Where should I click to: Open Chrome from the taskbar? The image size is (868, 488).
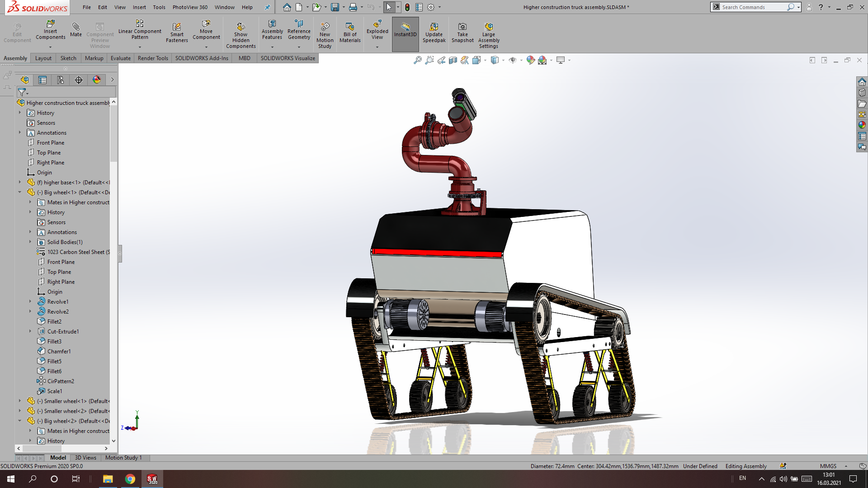coord(130,479)
